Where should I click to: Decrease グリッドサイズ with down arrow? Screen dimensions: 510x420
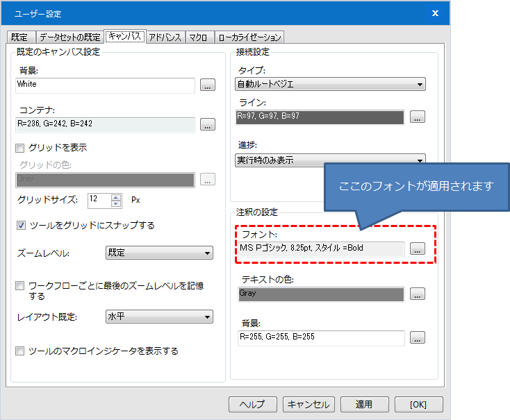click(x=116, y=204)
